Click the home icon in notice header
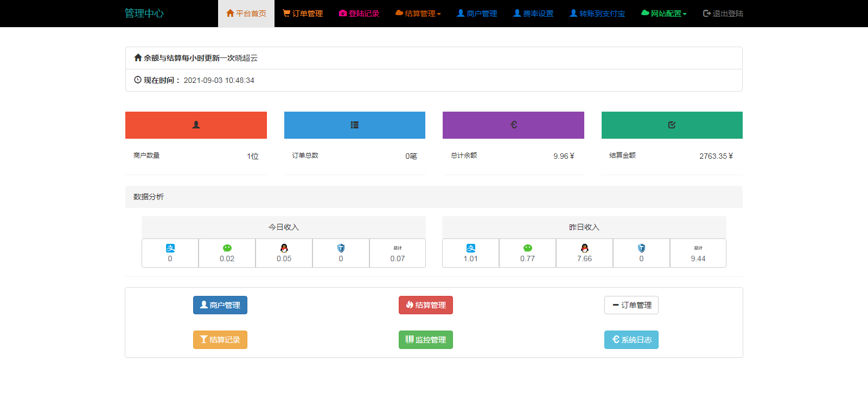This screenshot has width=868, height=414. click(x=138, y=57)
